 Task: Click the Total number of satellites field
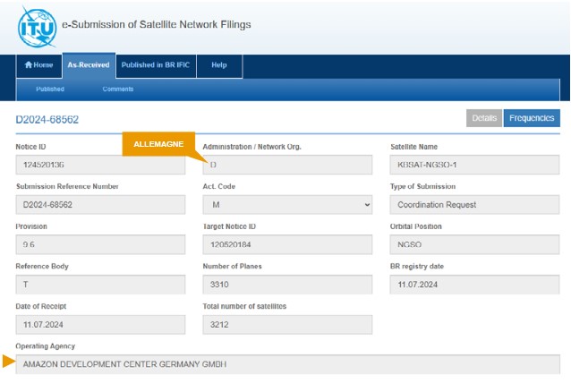(287, 325)
